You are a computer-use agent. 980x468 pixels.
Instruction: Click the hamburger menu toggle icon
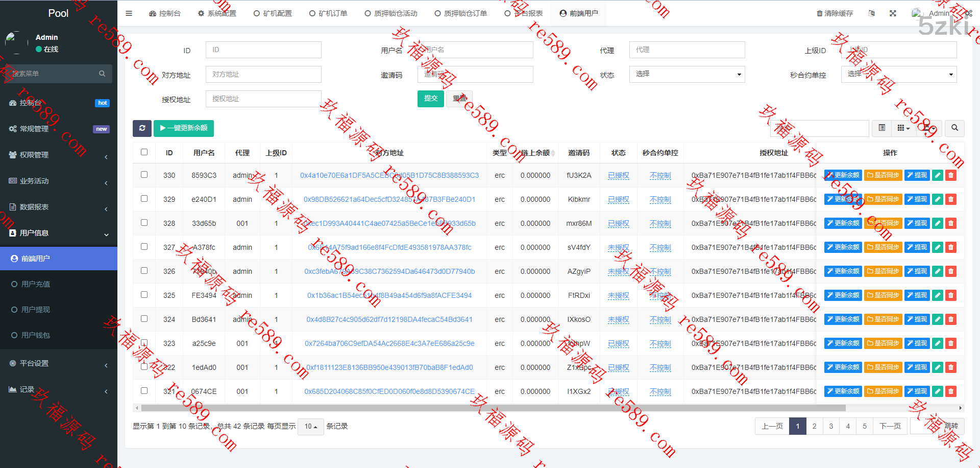pyautogui.click(x=129, y=13)
